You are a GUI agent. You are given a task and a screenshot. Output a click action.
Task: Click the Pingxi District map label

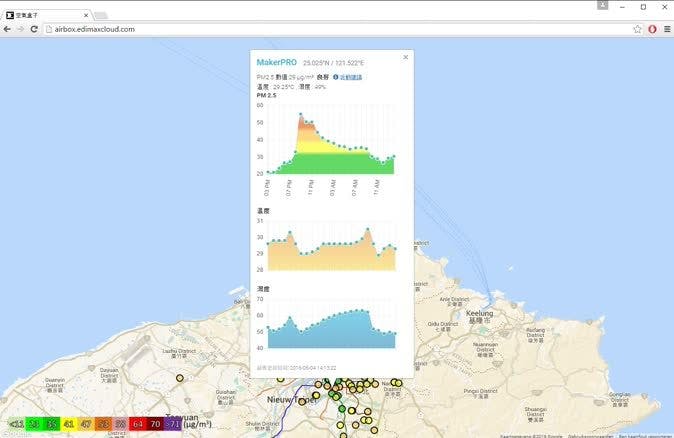point(480,394)
